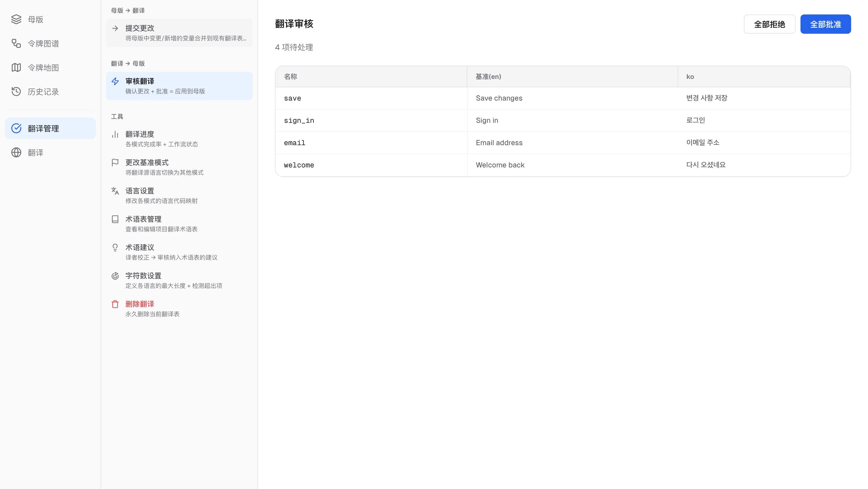
Task: Click the layers icon beside 母版
Action: tap(16, 20)
